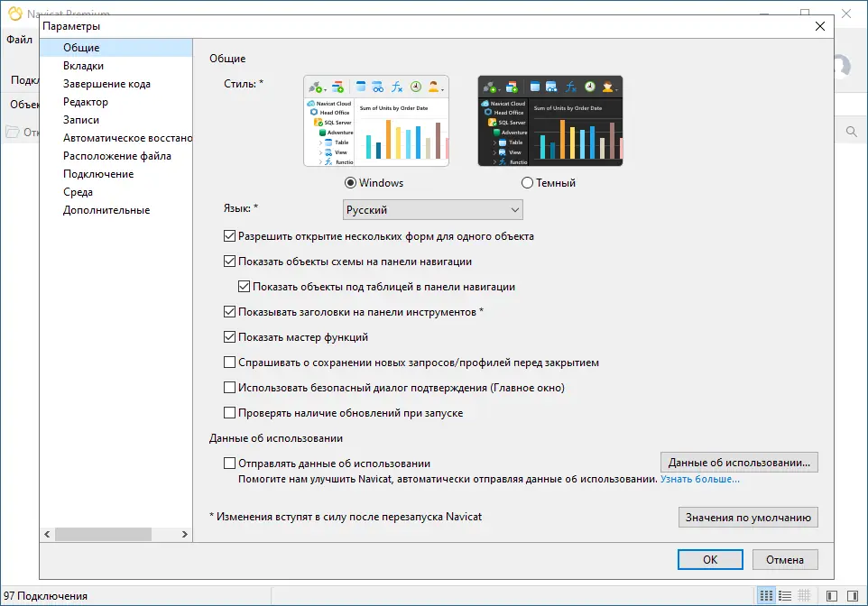The image size is (868, 606).
Task: Open the Файл menu in Navicat window
Action: [19, 40]
